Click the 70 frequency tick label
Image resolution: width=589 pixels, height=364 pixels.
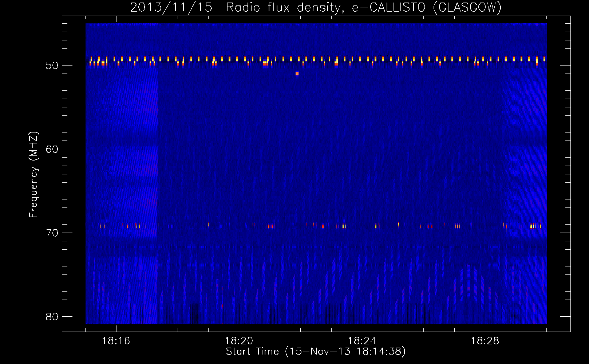point(52,233)
